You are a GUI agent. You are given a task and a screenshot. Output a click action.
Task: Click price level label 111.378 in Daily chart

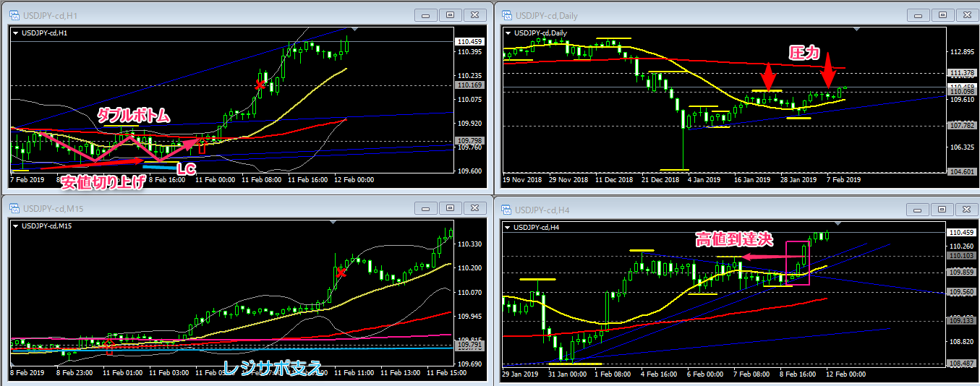pos(962,73)
